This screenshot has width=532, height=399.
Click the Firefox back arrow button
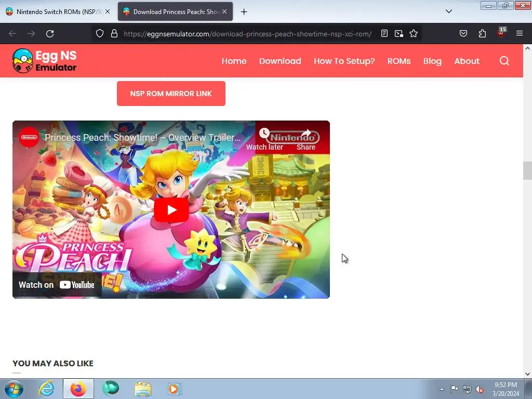coord(12,34)
